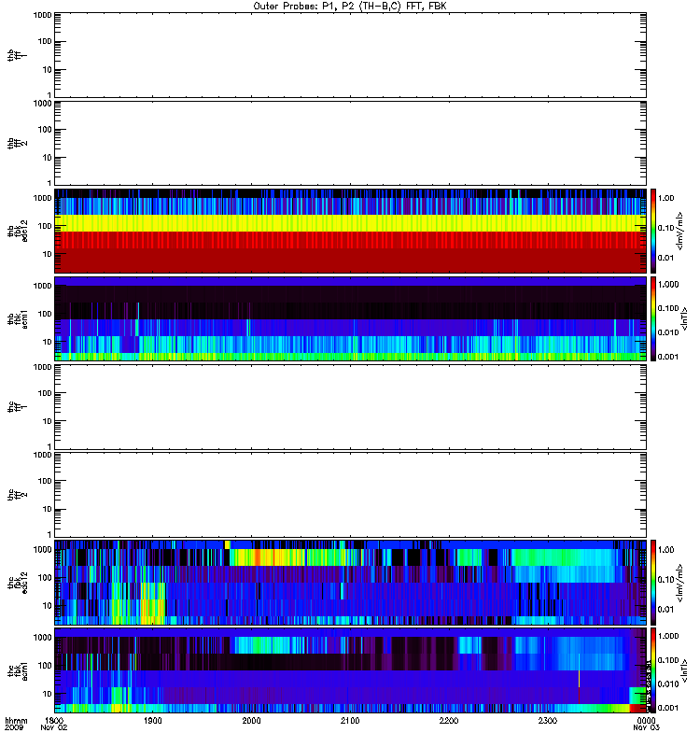Click the green bottom band of thb fbk scm1 spectrogram
Image resolution: width=700 pixels, height=747 pixels.
[x=351, y=357]
